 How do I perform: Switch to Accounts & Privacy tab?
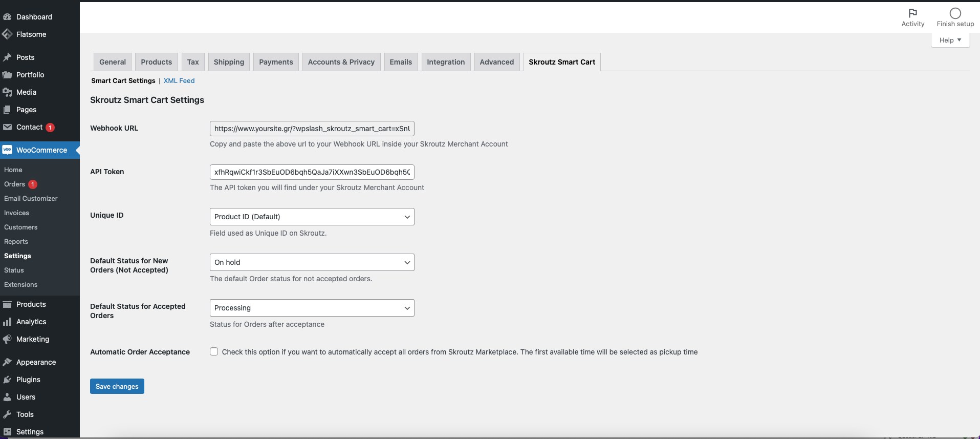341,62
